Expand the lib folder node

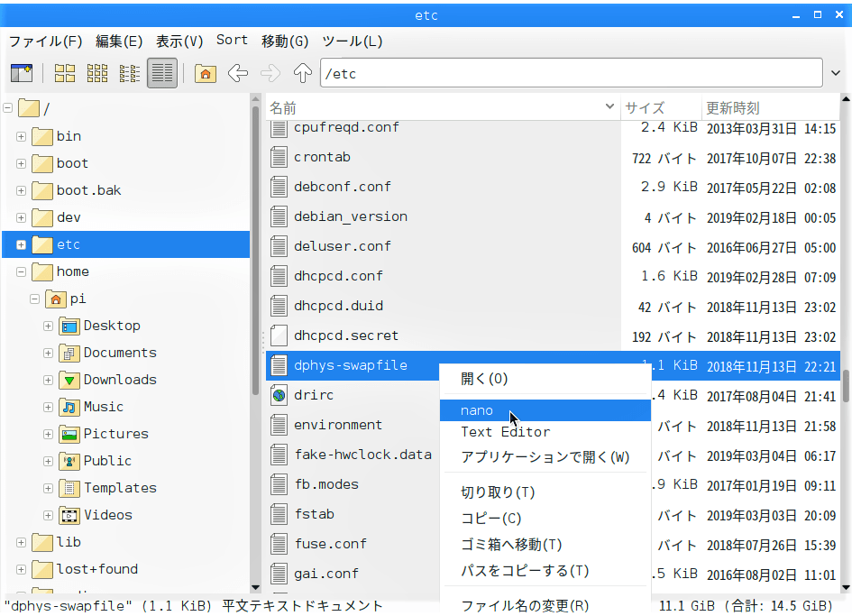click(x=22, y=542)
